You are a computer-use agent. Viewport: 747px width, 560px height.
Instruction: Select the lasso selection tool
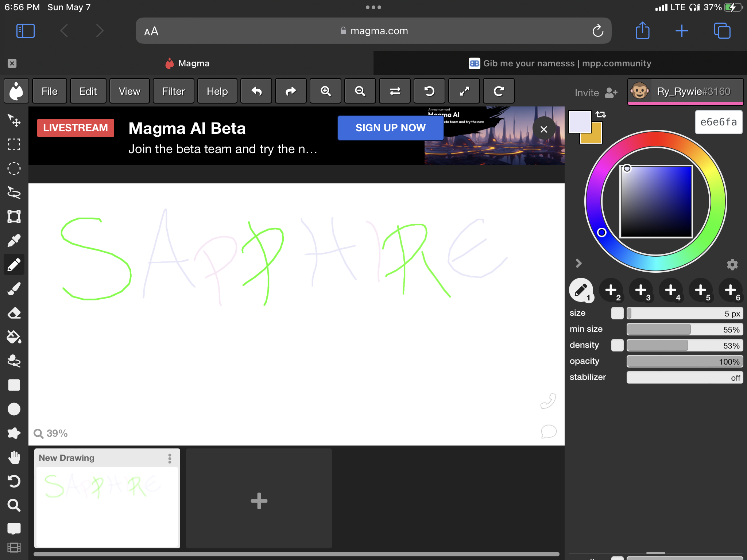click(x=14, y=192)
